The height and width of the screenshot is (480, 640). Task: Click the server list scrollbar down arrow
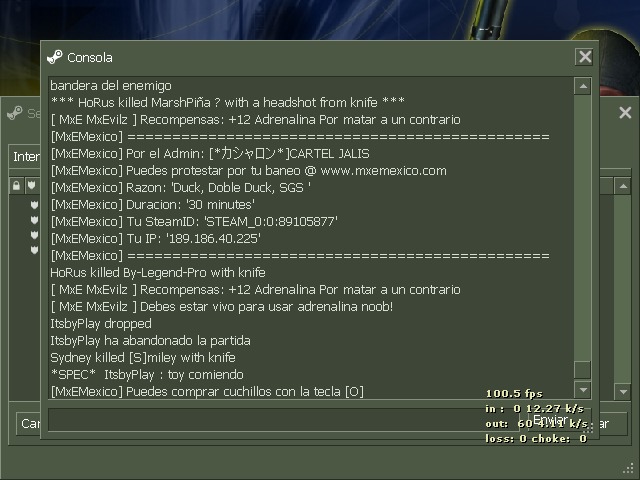(623, 392)
